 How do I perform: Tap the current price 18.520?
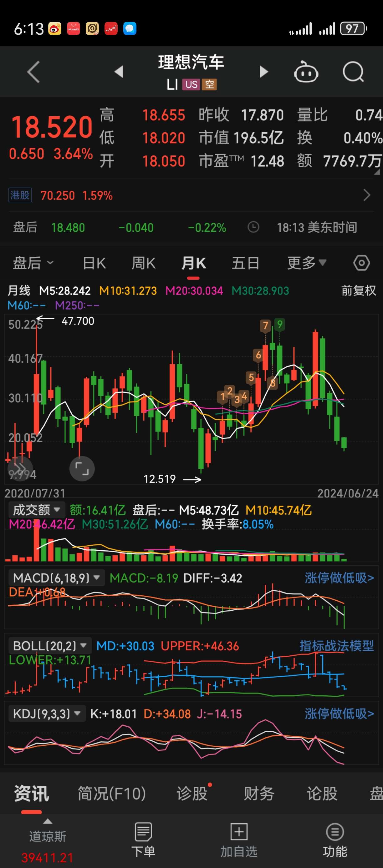point(52,127)
